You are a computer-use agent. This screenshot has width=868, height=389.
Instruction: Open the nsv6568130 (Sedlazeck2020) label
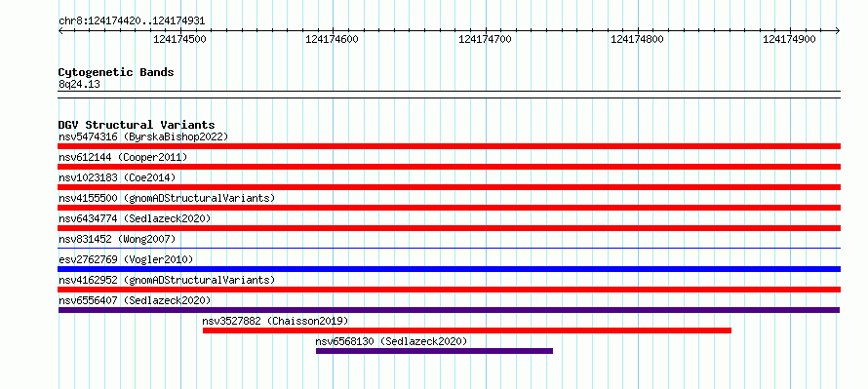391,341
